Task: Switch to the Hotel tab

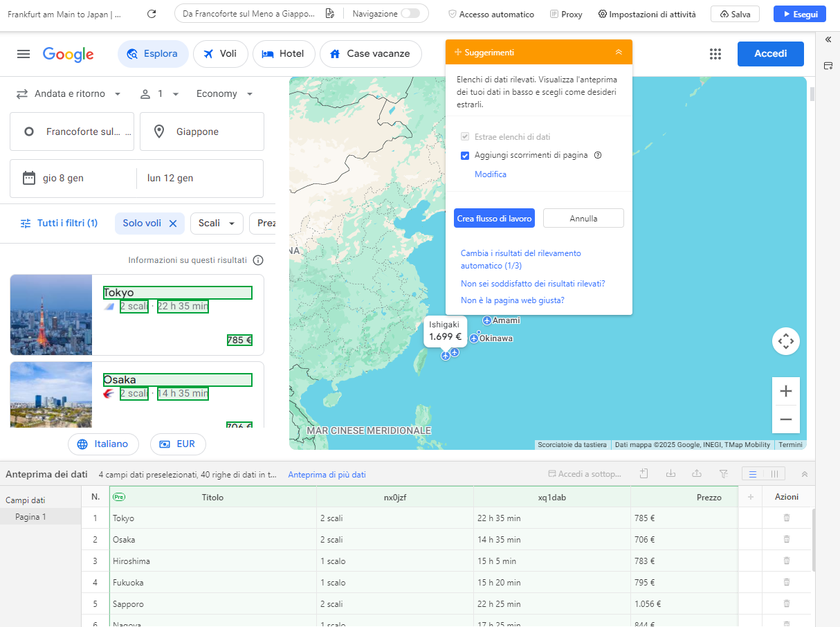Action: click(284, 53)
